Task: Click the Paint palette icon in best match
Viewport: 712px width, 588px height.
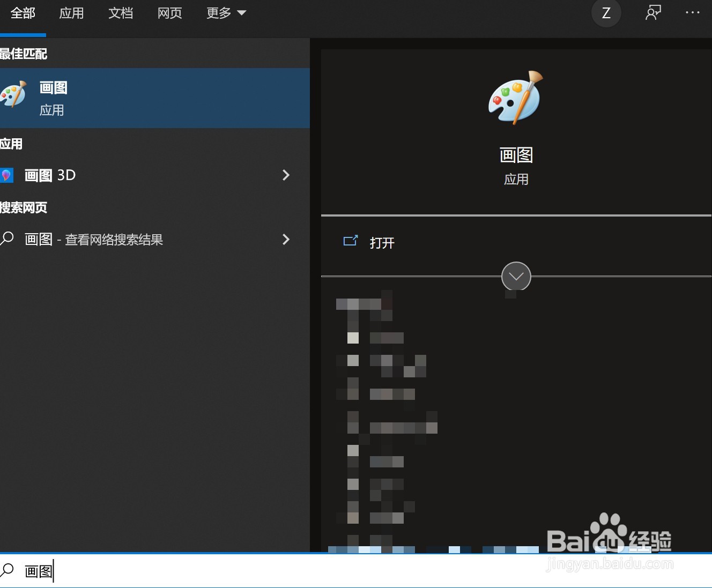Action: 13,94
